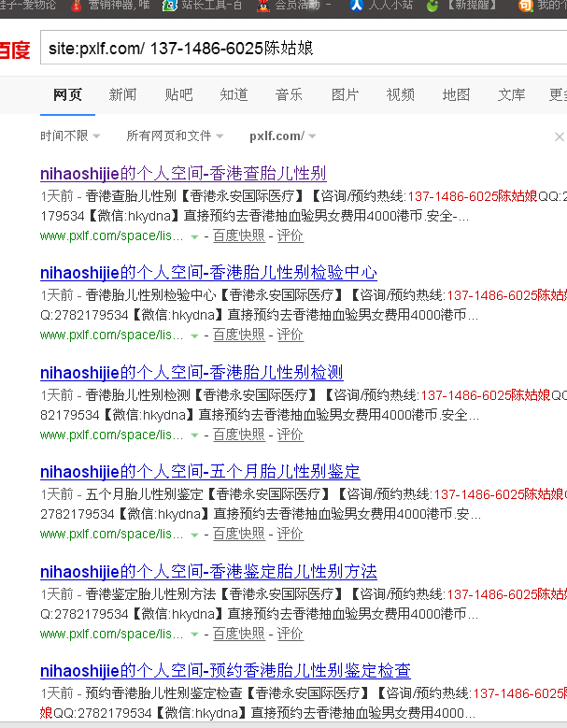
Task: Open result titled 预约香港胎儿性别鉴定检查
Action: 225,671
